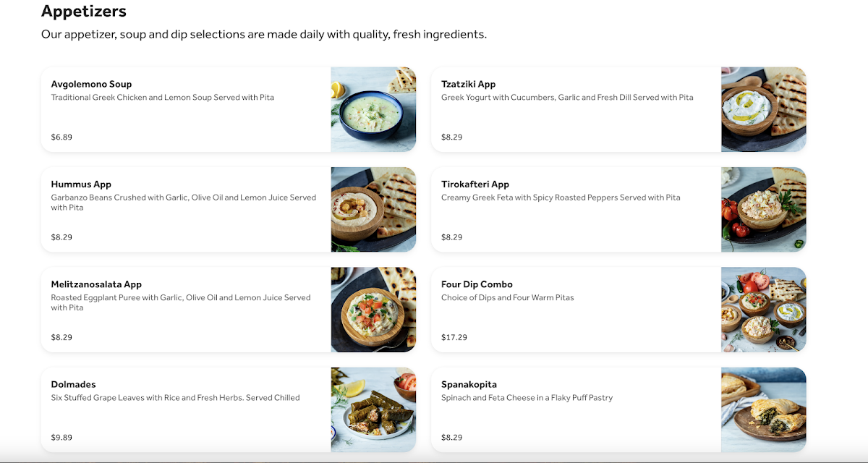Select the Avgolemono Soup title

click(91, 85)
